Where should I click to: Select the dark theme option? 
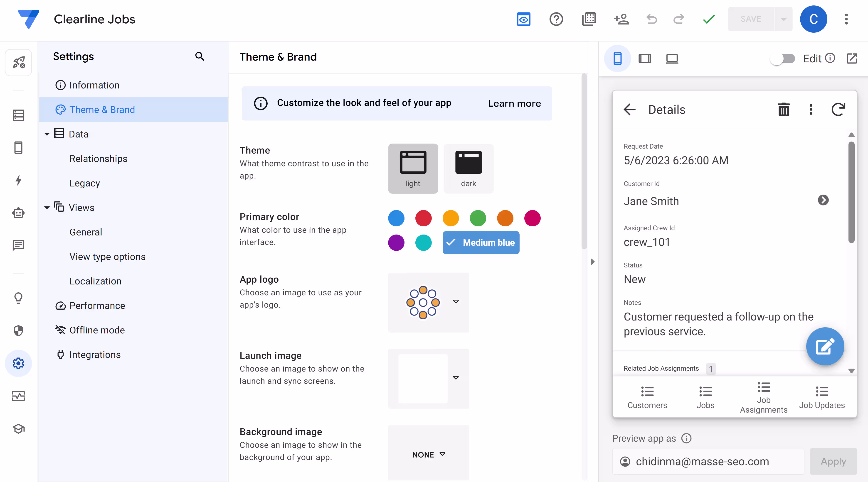coord(468,168)
